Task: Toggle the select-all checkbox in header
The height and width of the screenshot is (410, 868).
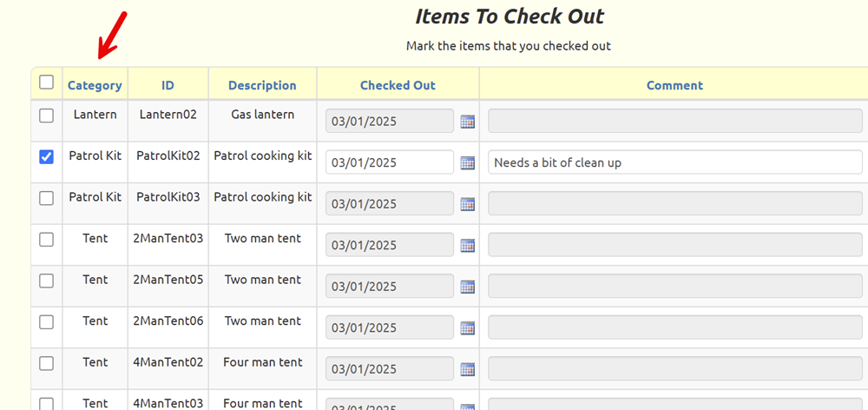Action: coord(47,83)
